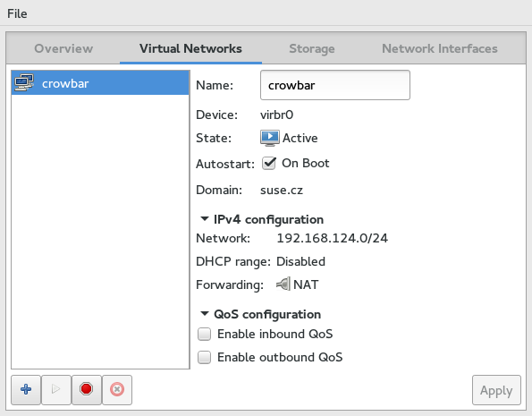
Task: Click the NAT forwarding plug icon
Action: pos(283,284)
